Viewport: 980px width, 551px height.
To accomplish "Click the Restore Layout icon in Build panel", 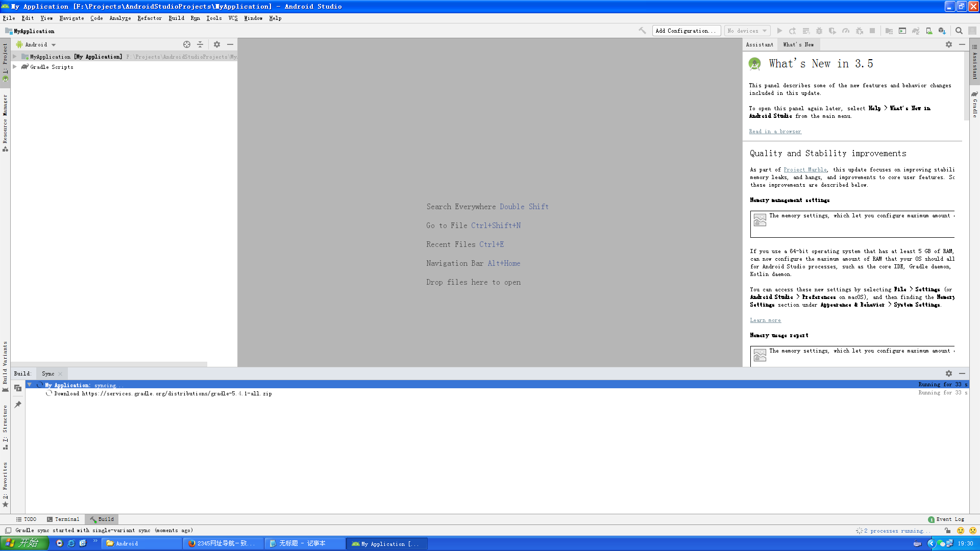I will pos(18,388).
